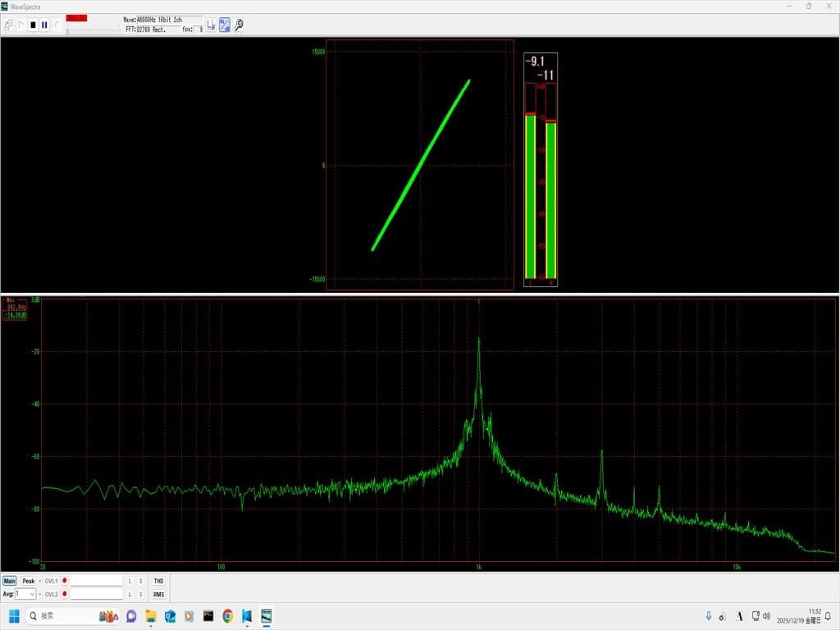This screenshot has width=840, height=630.
Task: Open Google Chrome from the taskbar
Action: point(227,616)
